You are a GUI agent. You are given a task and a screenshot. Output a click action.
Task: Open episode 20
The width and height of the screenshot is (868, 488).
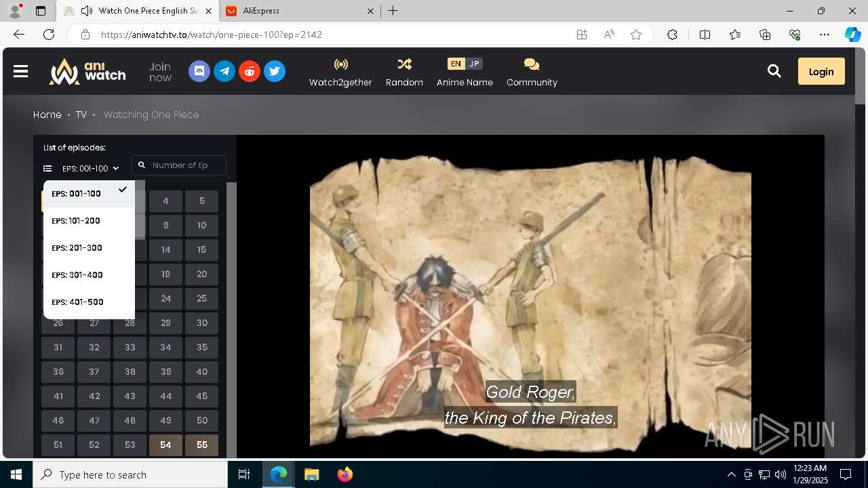(x=202, y=274)
